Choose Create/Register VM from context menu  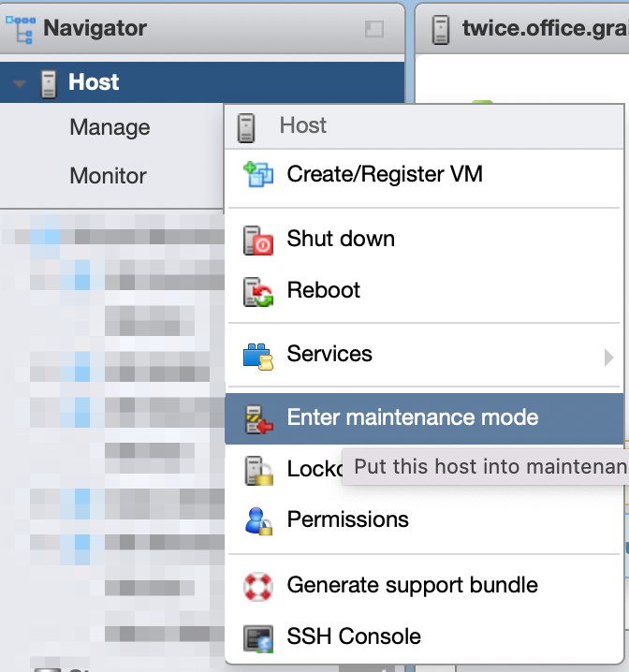tap(424, 174)
